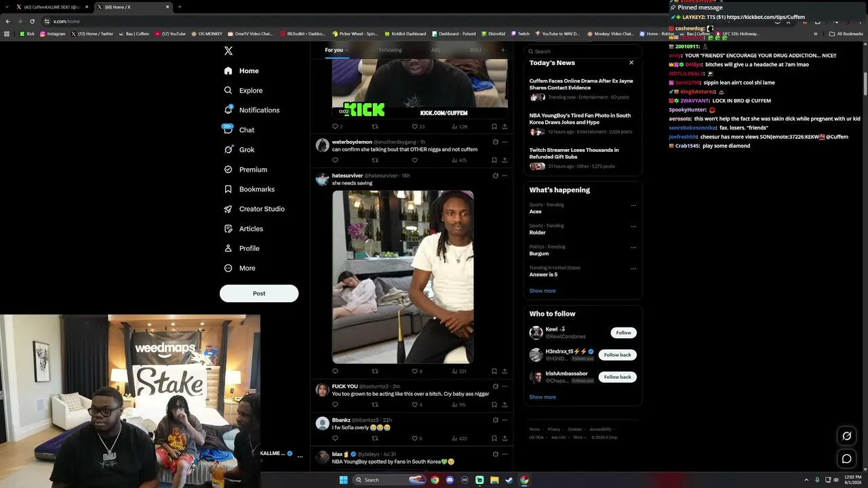The width and height of the screenshot is (868, 488).
Task: Click the X logo in the sidebar
Action: 229,51
